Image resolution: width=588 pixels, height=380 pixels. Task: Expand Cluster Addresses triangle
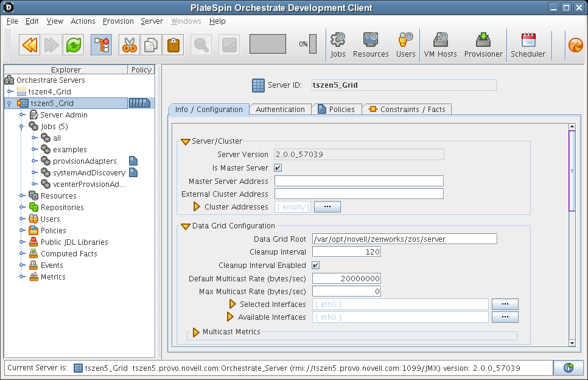197,207
